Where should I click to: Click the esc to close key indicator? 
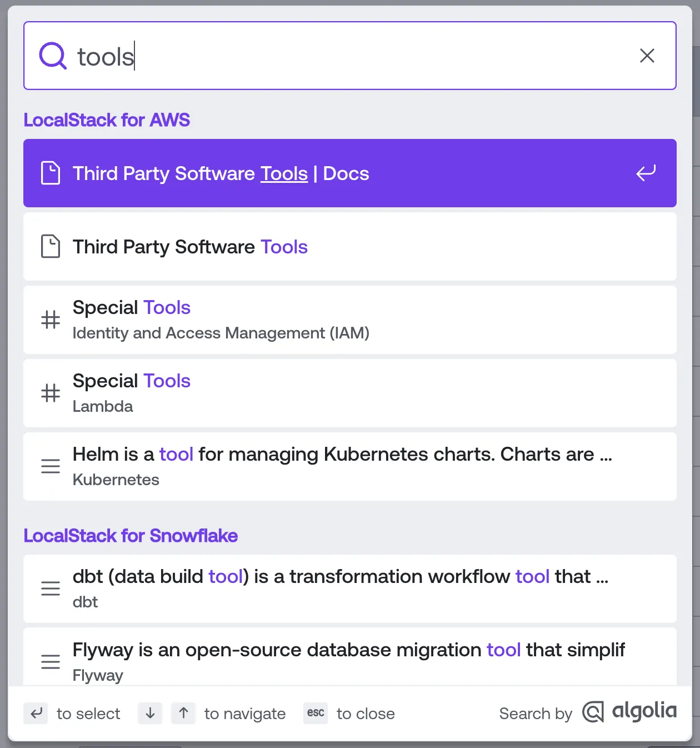coord(315,713)
